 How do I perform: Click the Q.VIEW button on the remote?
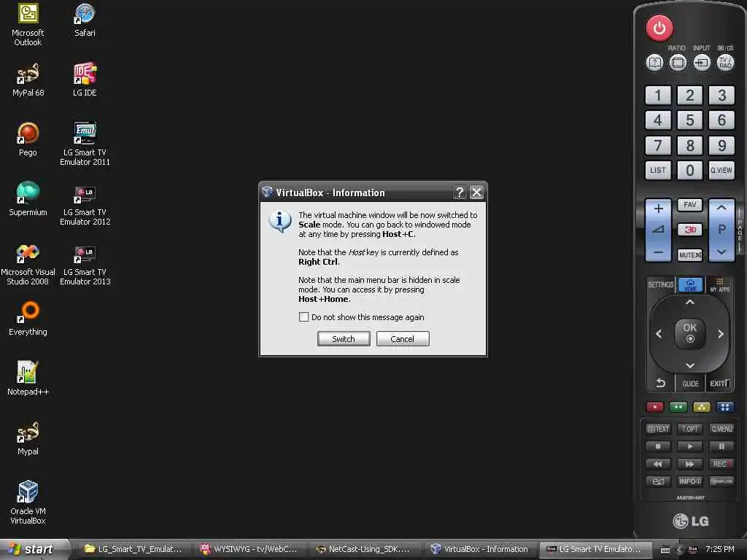click(721, 170)
